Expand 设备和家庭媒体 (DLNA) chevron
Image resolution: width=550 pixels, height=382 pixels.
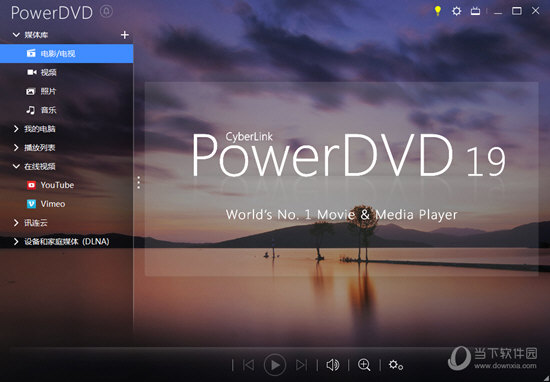tap(16, 241)
